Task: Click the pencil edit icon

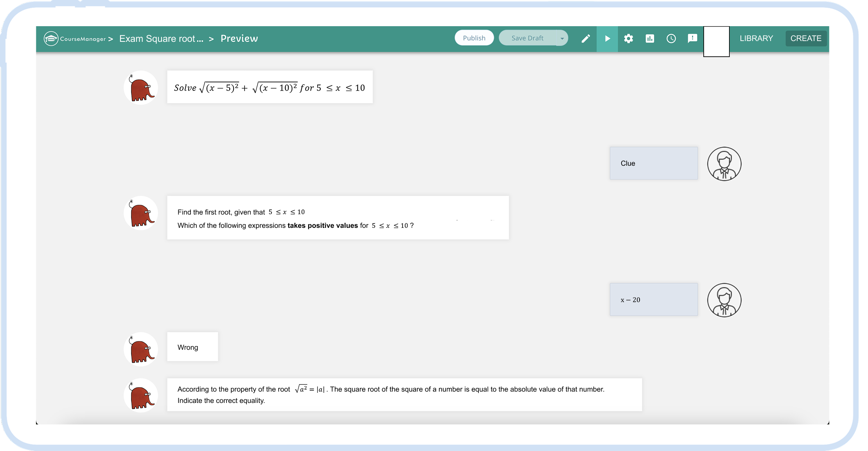Action: coord(585,38)
